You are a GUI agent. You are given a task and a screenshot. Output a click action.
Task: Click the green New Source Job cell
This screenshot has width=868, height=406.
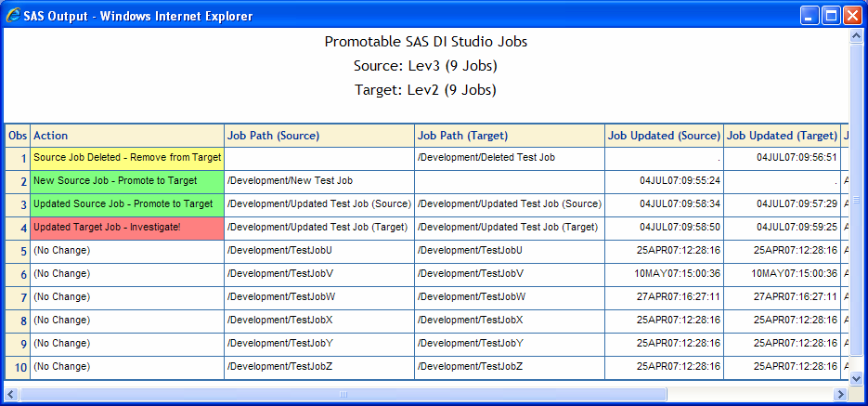click(x=127, y=182)
